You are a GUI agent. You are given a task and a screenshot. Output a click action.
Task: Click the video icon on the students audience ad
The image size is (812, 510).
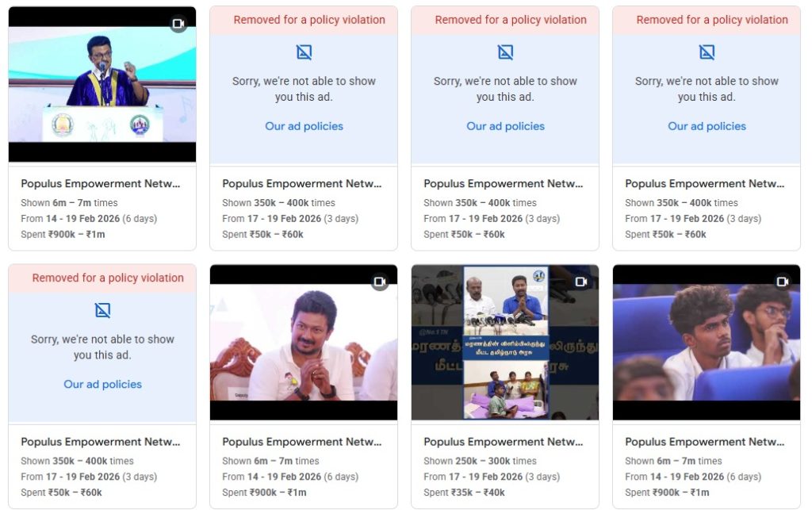pyautogui.click(x=783, y=282)
